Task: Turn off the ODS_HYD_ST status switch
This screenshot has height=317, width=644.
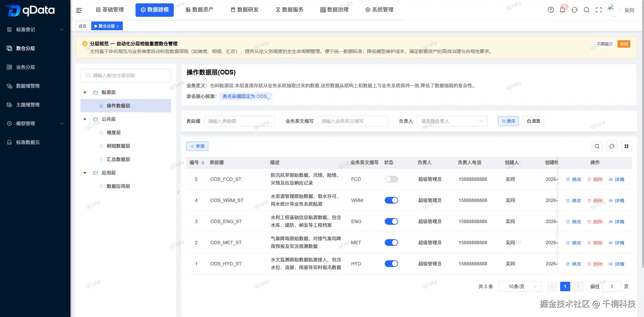Action: tap(391, 264)
